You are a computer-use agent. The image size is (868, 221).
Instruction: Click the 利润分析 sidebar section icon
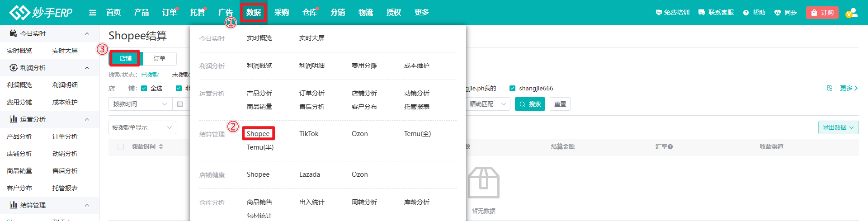[x=14, y=68]
